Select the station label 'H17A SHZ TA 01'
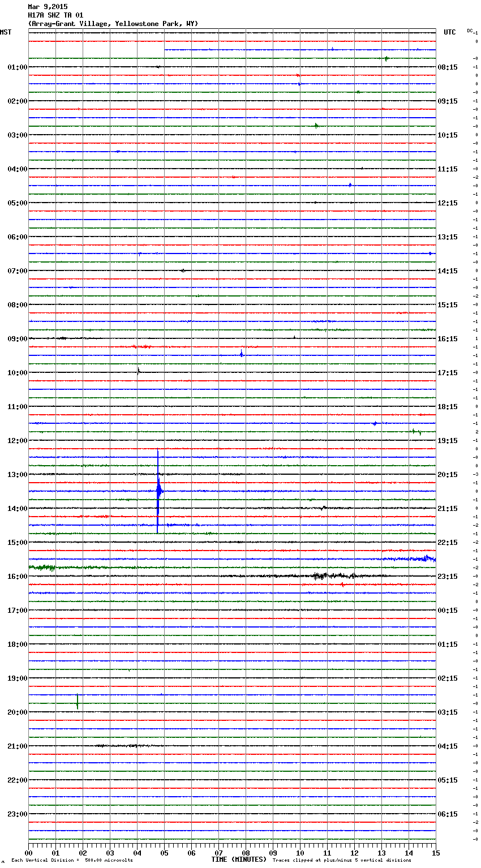 point(55,15)
